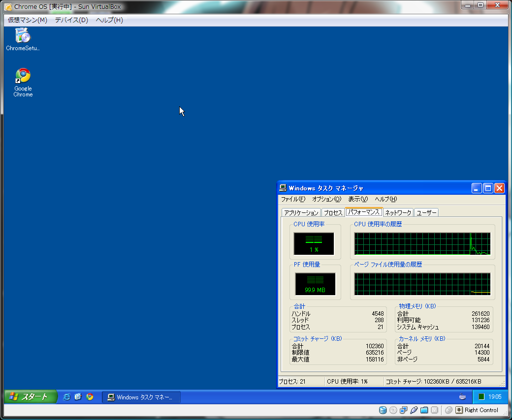Click VirtualBox CD/DVD drive indicator

pos(393,410)
